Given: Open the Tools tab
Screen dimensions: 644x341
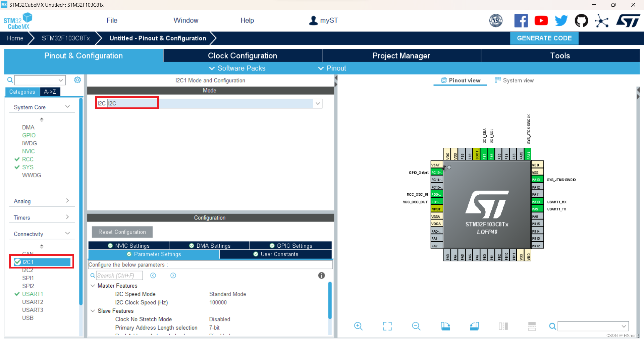Looking at the screenshot, I should (x=560, y=56).
